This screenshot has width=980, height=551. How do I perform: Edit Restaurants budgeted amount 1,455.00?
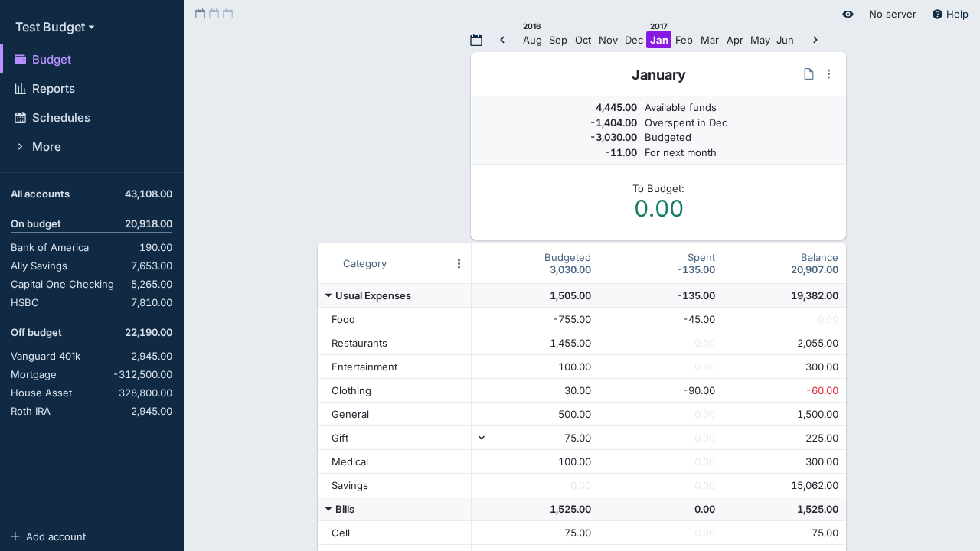click(x=570, y=343)
